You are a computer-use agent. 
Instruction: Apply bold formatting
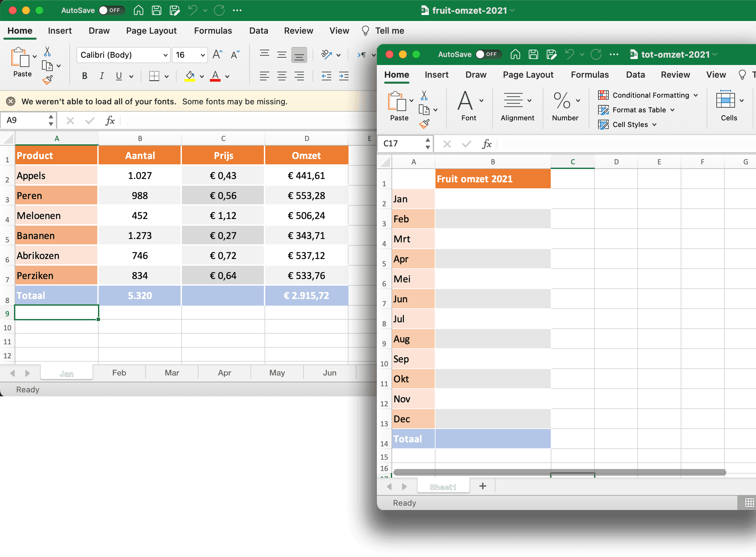coord(84,76)
